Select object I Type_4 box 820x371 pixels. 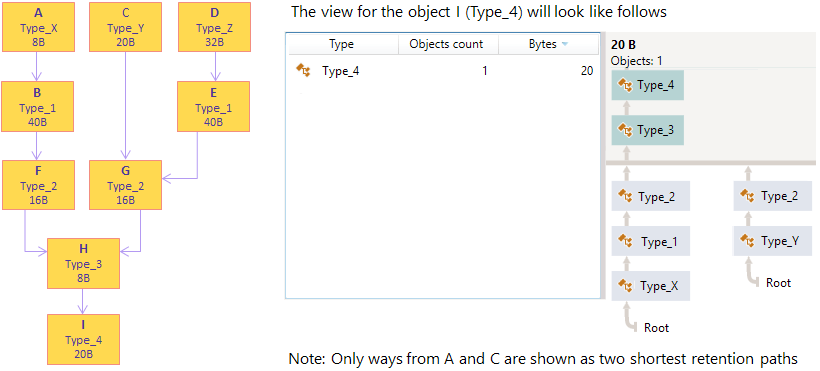pyautogui.click(x=84, y=339)
